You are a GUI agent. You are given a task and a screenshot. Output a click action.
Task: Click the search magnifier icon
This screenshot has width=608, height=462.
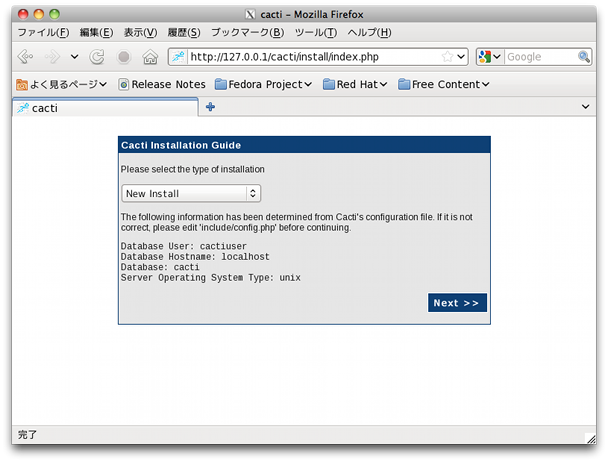[584, 57]
